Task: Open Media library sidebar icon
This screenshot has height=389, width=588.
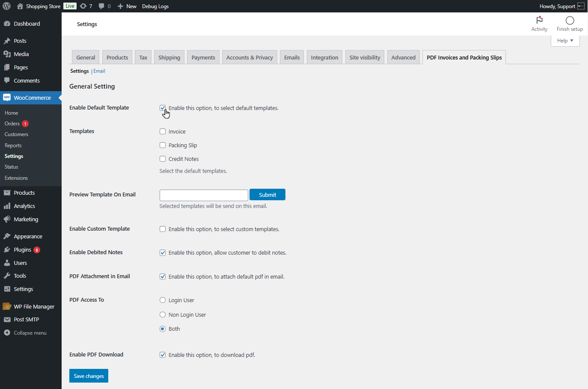Action: click(7, 54)
